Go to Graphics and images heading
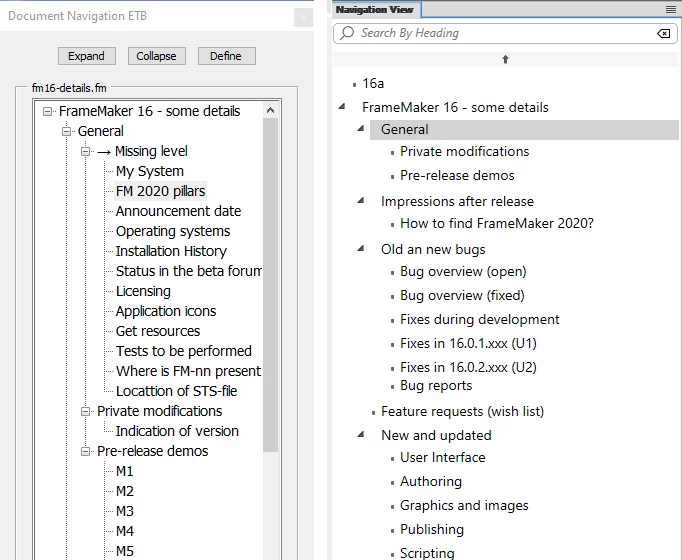 coord(464,506)
